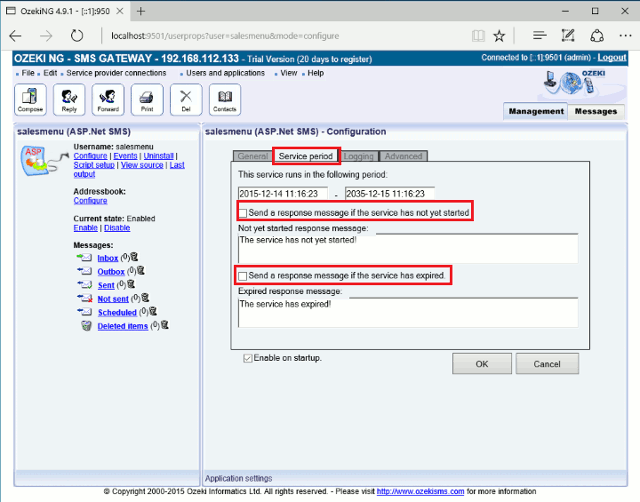Image resolution: width=640 pixels, height=502 pixels.
Task: Switch to Messages tab
Action: pyautogui.click(x=596, y=111)
